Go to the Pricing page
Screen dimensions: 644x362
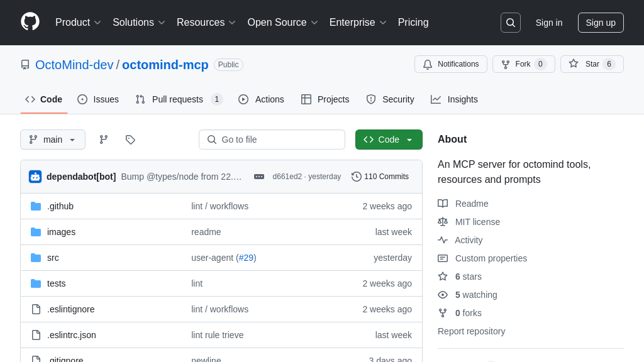coord(413,23)
